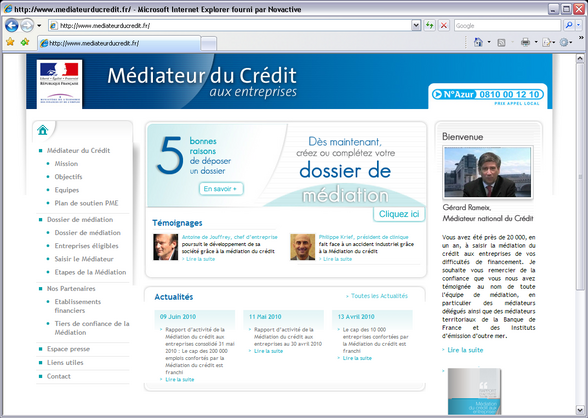Open Saisir le Médiateur menu item
The height and width of the screenshot is (418, 588).
click(x=84, y=259)
